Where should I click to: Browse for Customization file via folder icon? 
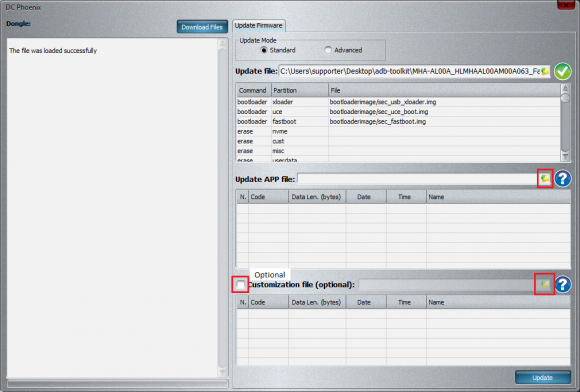544,284
